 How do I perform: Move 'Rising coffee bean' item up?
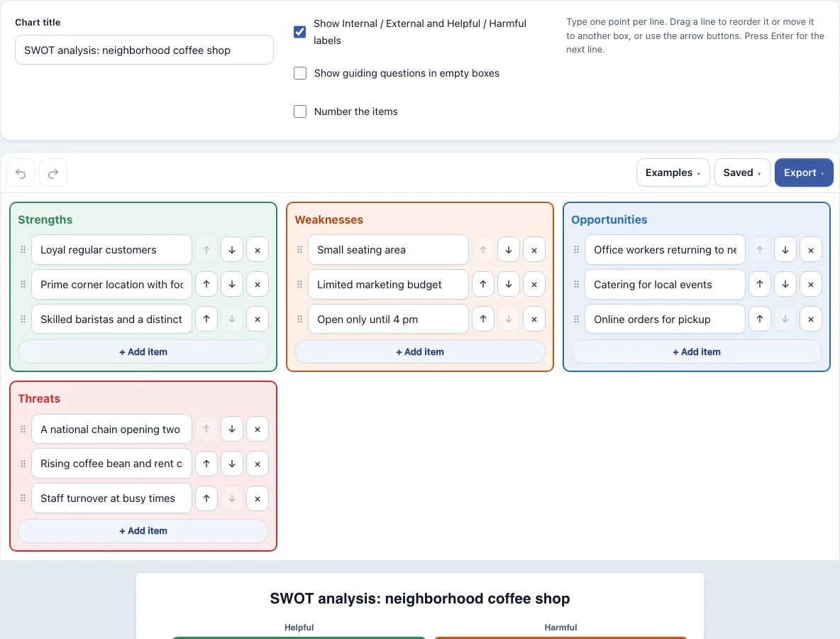[206, 464]
